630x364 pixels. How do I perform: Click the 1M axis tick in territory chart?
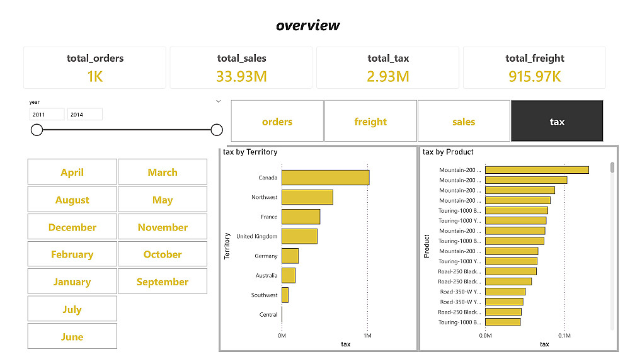pos(367,336)
